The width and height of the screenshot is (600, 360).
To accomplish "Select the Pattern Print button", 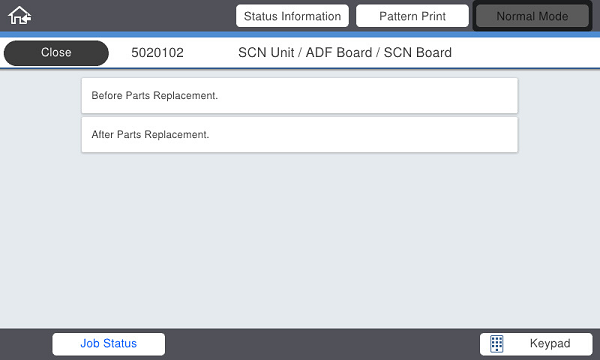I will pyautogui.click(x=412, y=16).
